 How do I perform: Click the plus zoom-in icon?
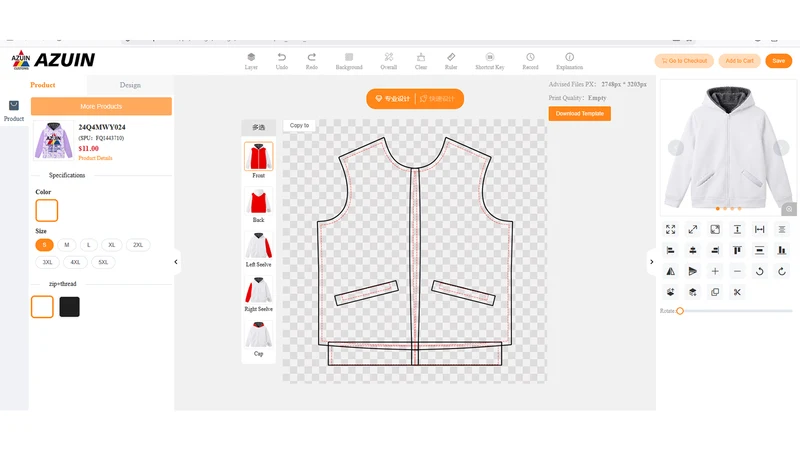tap(715, 271)
